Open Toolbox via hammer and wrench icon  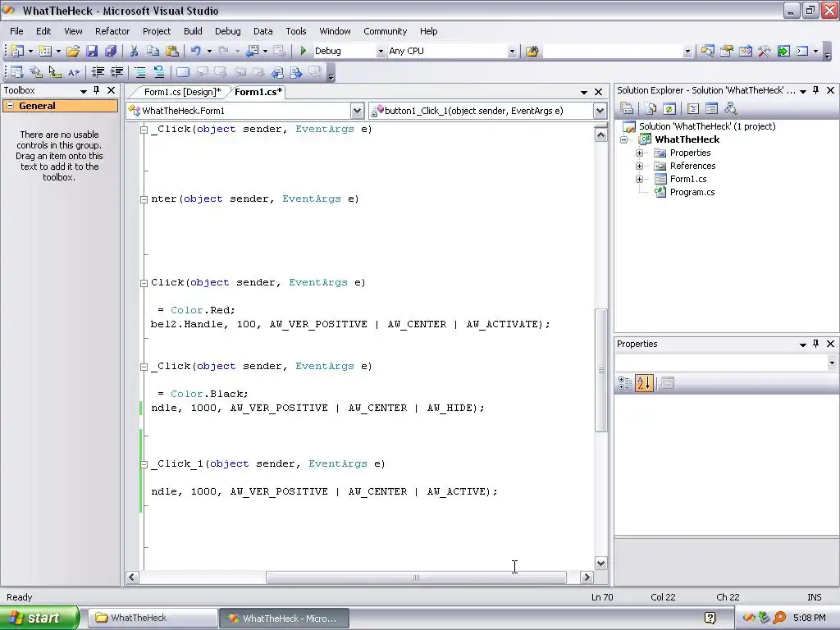[764, 51]
